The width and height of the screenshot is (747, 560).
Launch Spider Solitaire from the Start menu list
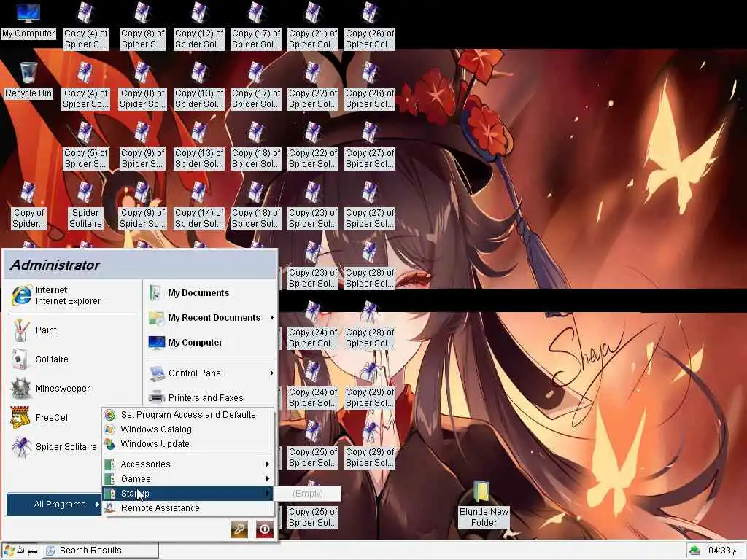tap(54, 447)
